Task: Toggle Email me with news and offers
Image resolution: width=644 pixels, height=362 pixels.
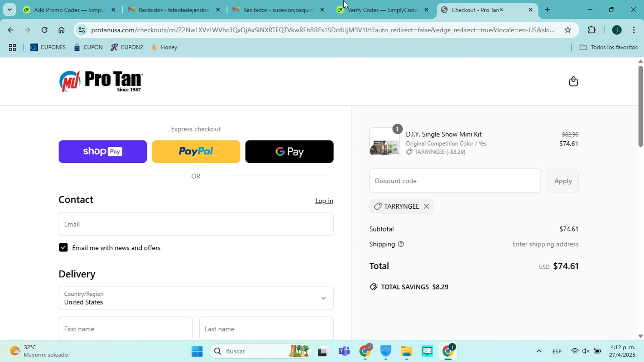Action: click(64, 248)
